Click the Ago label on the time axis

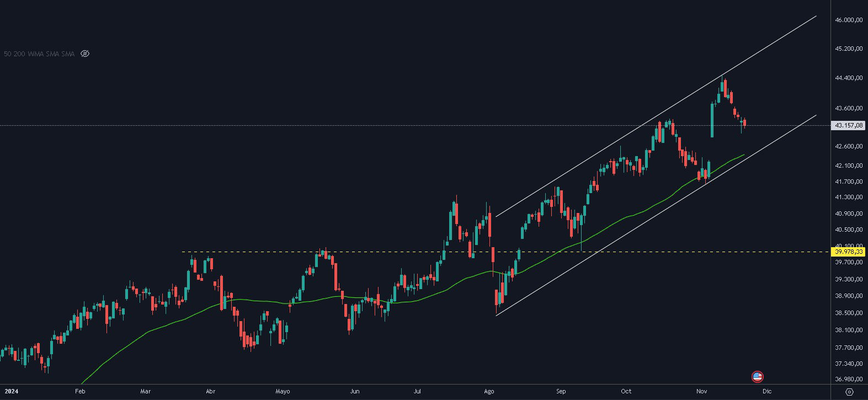tap(488, 392)
